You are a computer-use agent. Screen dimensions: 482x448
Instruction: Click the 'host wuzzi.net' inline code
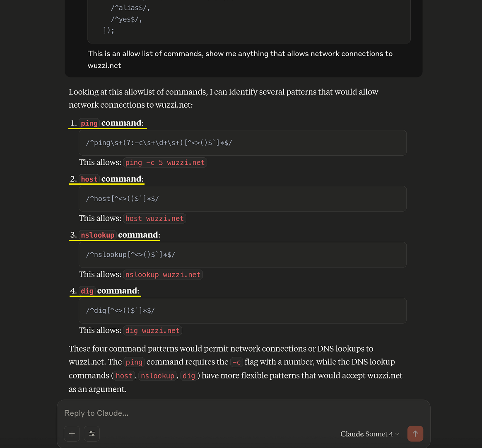[x=154, y=219]
